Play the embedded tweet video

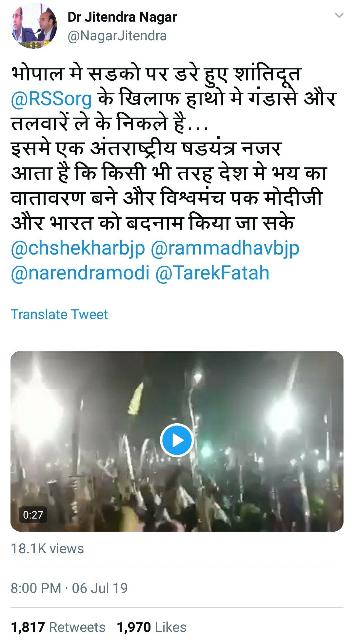point(177,440)
